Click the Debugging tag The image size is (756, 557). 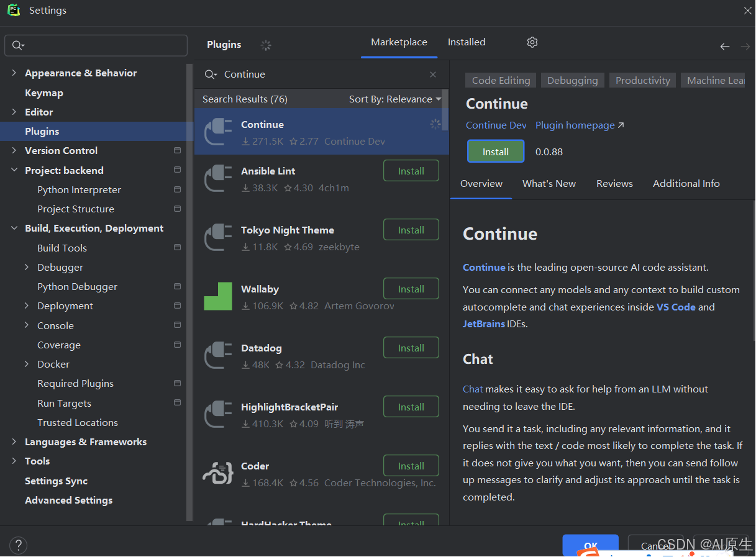573,81
